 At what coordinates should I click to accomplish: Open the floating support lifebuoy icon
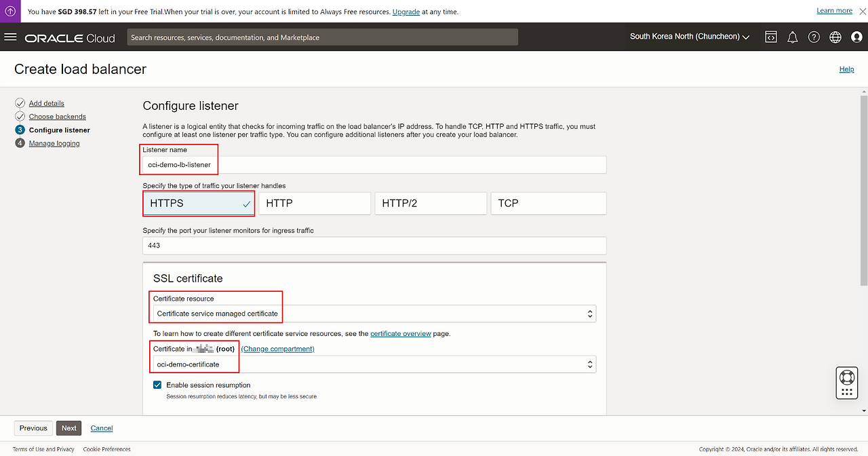(x=847, y=377)
